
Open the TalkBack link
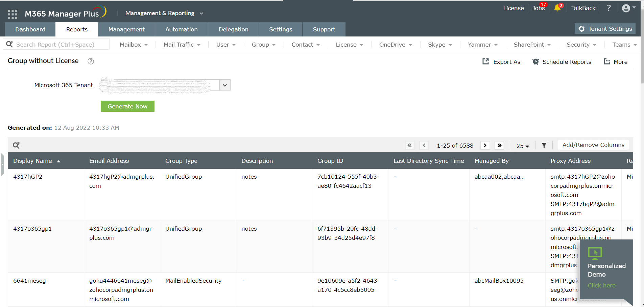pos(583,8)
